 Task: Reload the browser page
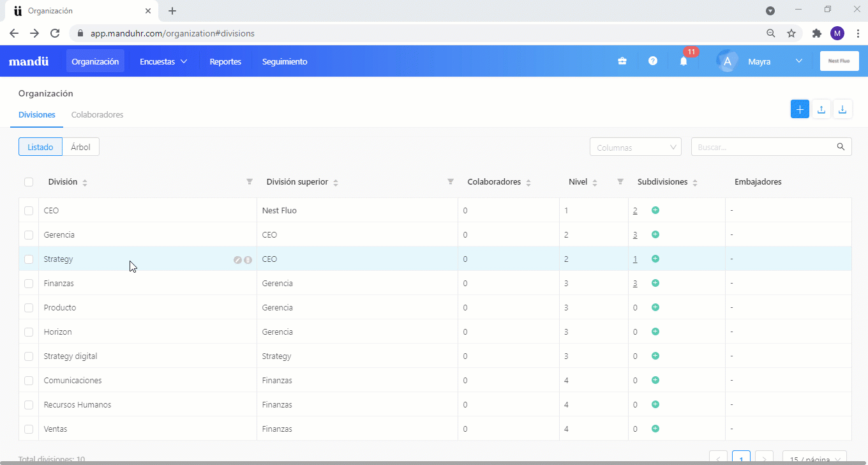click(x=55, y=33)
